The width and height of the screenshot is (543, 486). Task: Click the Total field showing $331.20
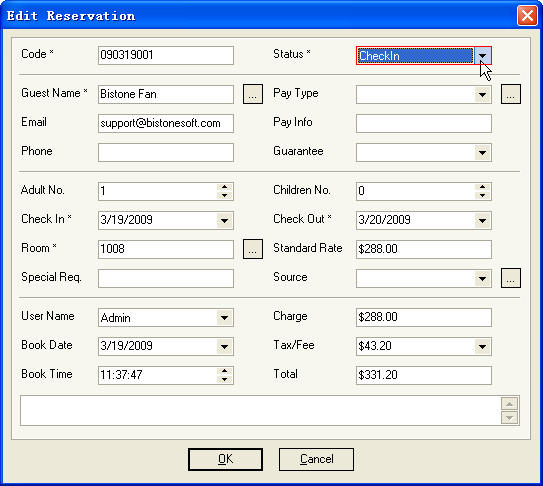(424, 375)
